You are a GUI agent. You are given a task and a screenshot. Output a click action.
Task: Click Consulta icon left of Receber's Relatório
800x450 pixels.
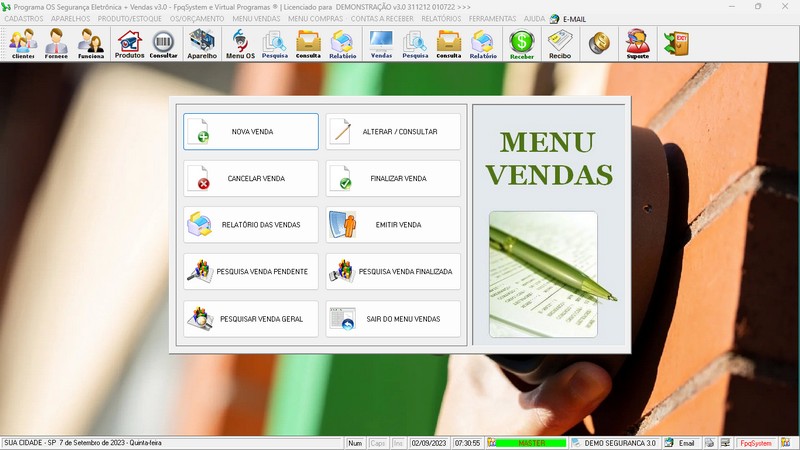448,44
